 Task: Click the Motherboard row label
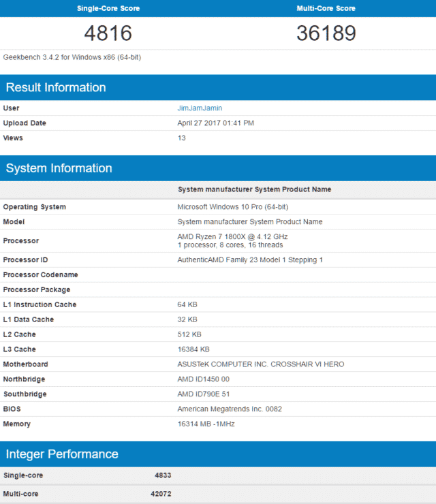25,364
